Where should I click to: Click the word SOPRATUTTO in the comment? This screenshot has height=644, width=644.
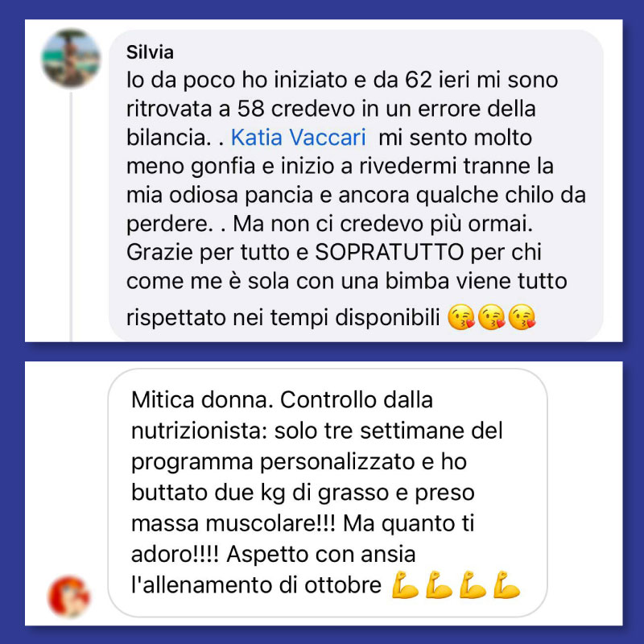pyautogui.click(x=390, y=252)
